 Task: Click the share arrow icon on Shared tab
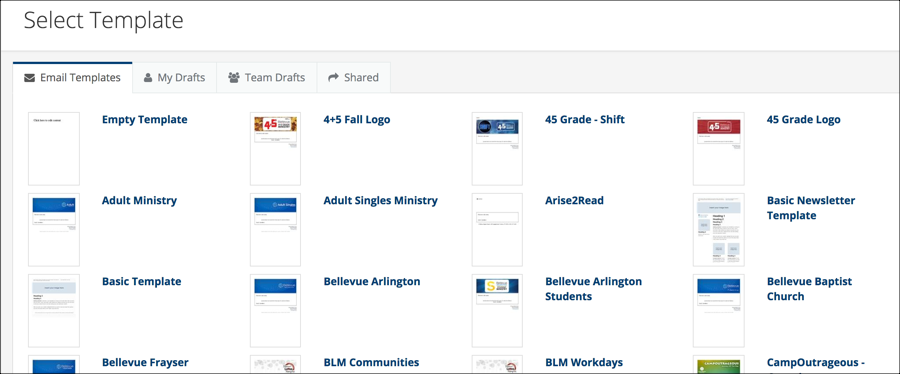(333, 77)
